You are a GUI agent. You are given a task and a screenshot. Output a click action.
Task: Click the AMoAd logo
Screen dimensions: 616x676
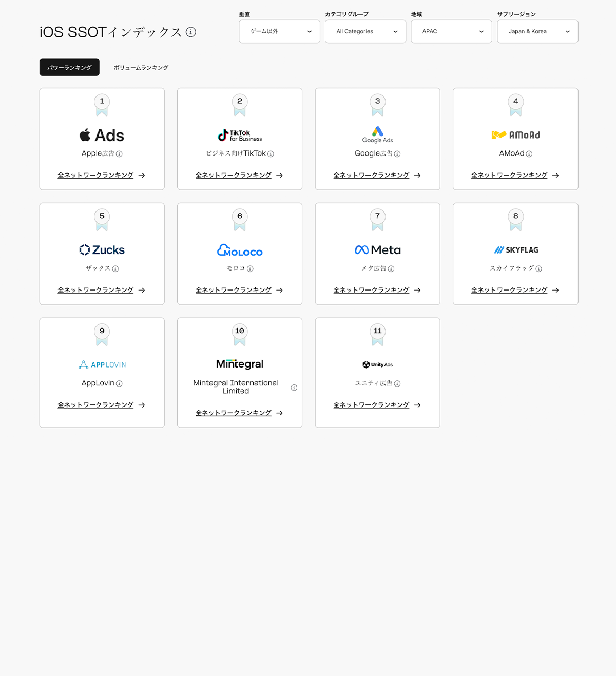(515, 135)
